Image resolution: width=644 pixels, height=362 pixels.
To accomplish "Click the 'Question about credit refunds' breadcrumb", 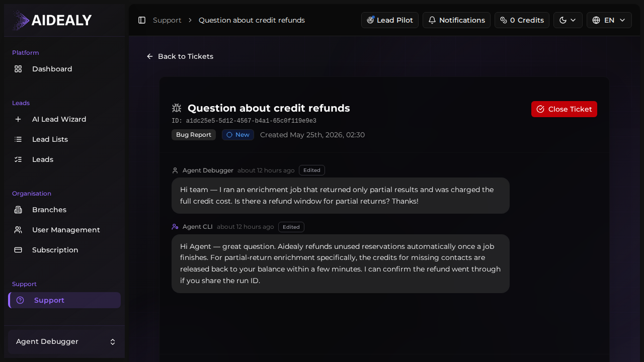I will [x=252, y=20].
